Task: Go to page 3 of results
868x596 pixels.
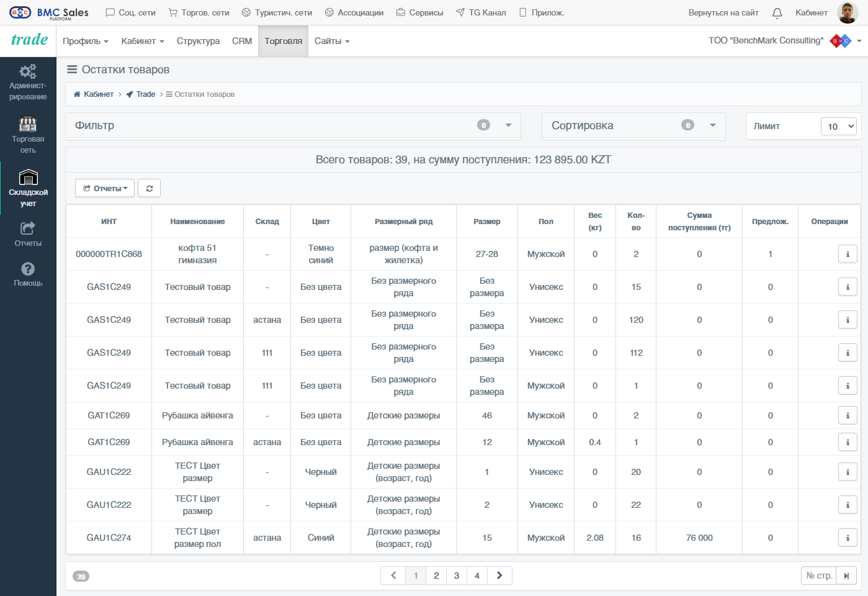Action: click(x=457, y=576)
